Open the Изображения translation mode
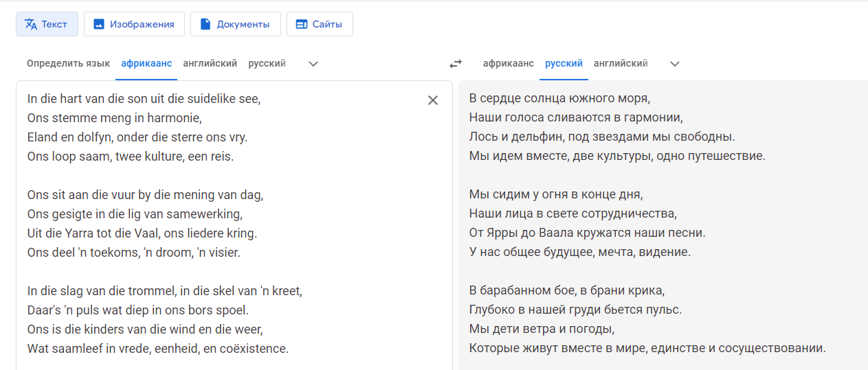Screen dimensions: 868x370 (134, 24)
